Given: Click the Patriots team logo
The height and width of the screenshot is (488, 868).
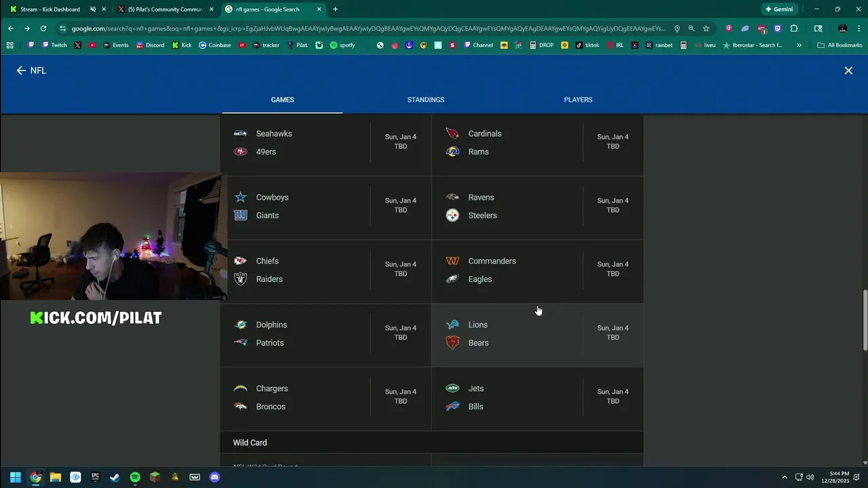Looking at the screenshot, I should (x=240, y=343).
